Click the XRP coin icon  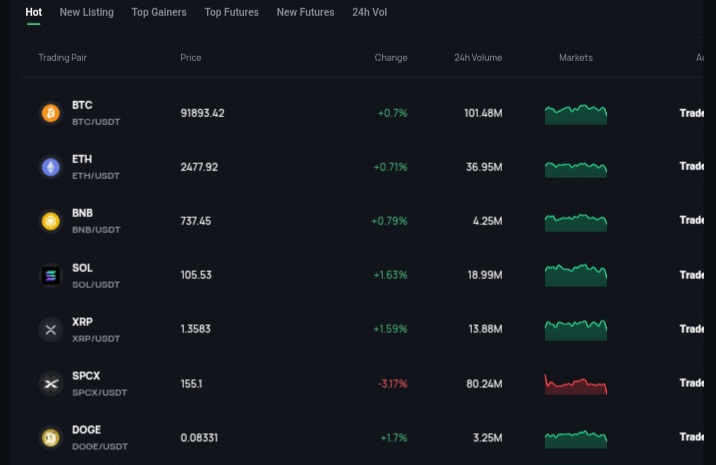pos(51,329)
